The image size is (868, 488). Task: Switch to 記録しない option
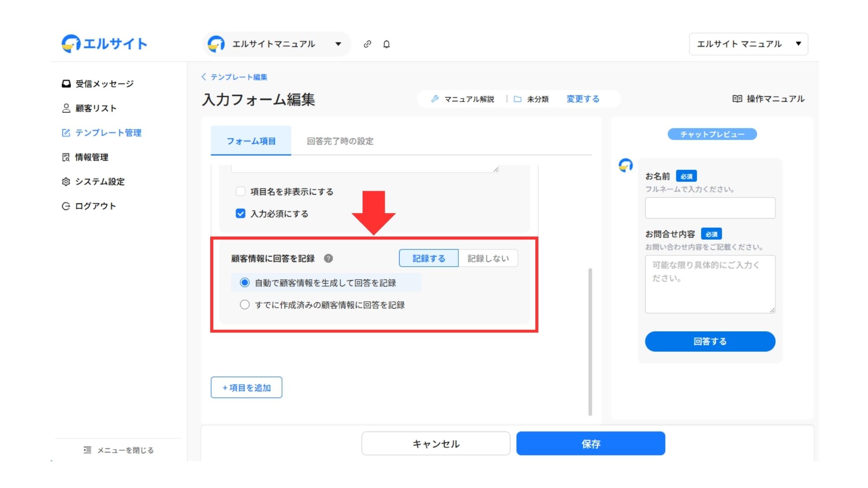[x=488, y=258]
